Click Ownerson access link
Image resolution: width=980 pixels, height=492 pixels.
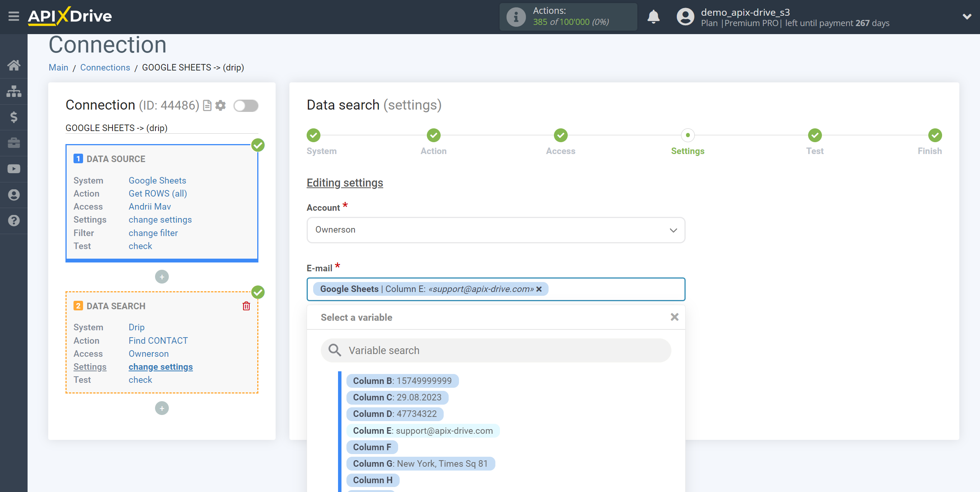coord(149,354)
